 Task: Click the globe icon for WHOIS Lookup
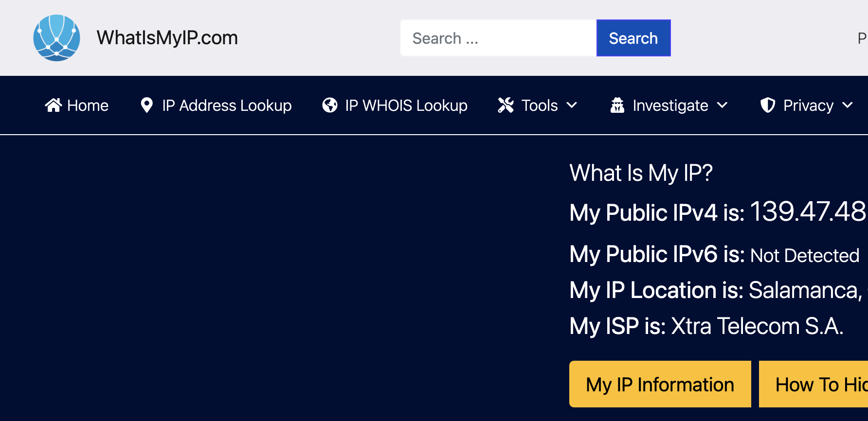click(330, 105)
